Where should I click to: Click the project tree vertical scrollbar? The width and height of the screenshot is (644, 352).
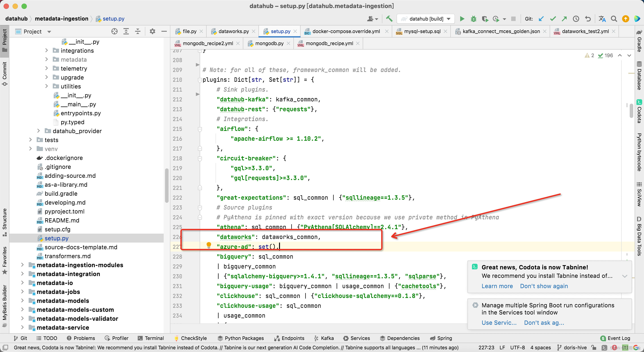pos(167,185)
